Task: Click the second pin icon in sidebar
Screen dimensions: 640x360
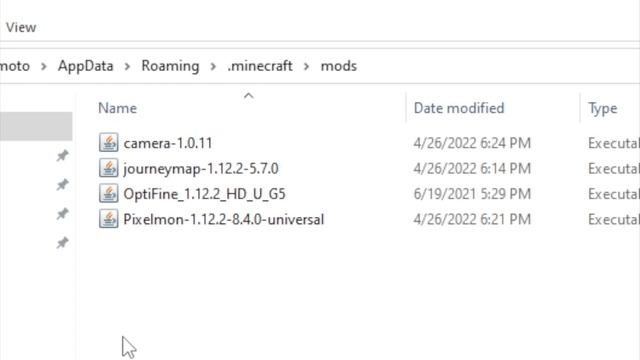Action: click(62, 184)
